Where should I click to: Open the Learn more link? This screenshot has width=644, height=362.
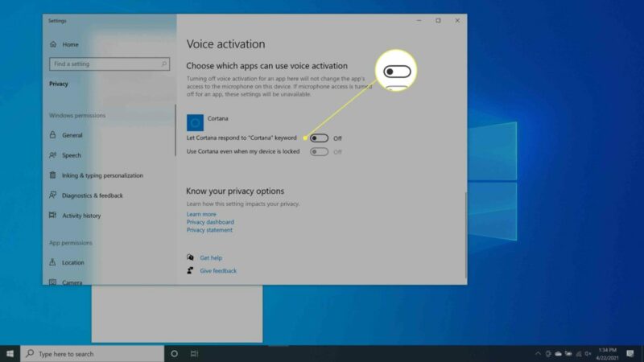tap(201, 215)
